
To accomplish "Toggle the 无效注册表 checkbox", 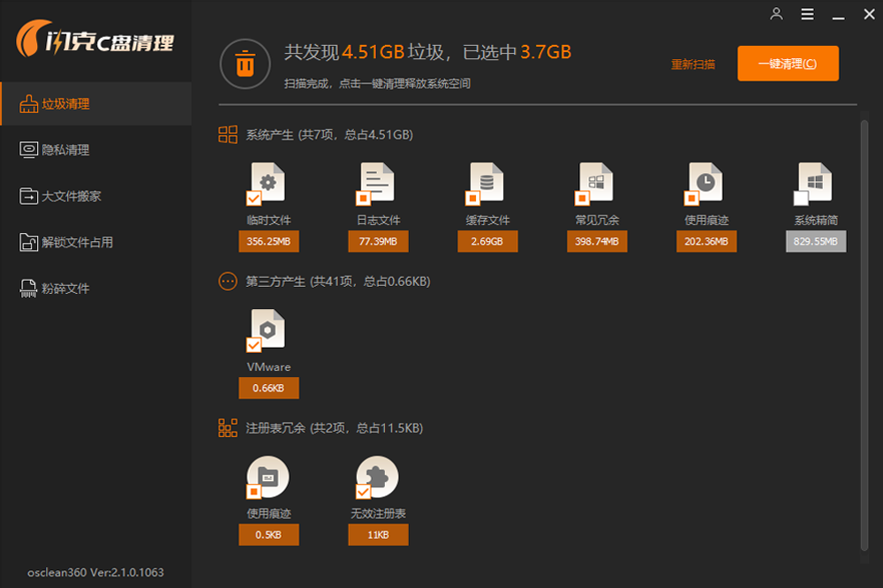I will (x=363, y=491).
